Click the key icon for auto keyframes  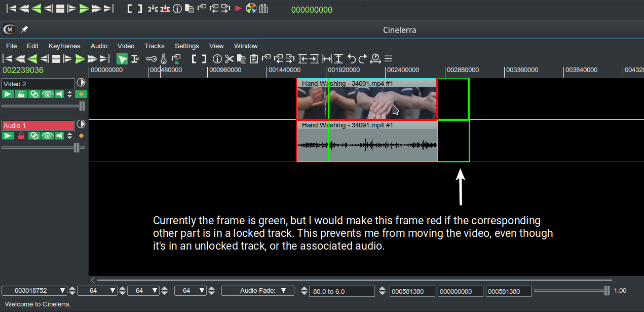pyautogui.click(x=151, y=59)
